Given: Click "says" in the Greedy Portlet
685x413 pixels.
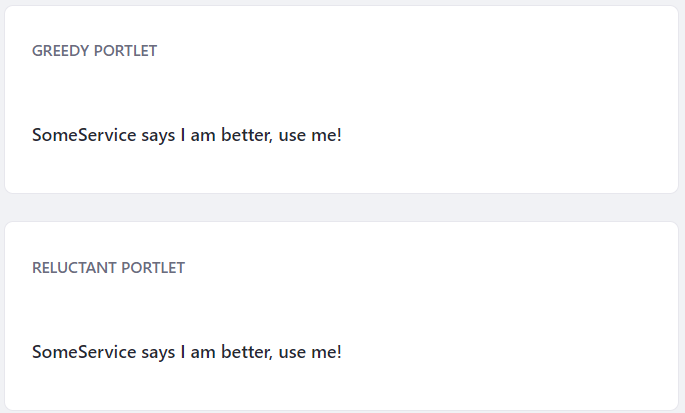Looking at the screenshot, I should tap(158, 136).
